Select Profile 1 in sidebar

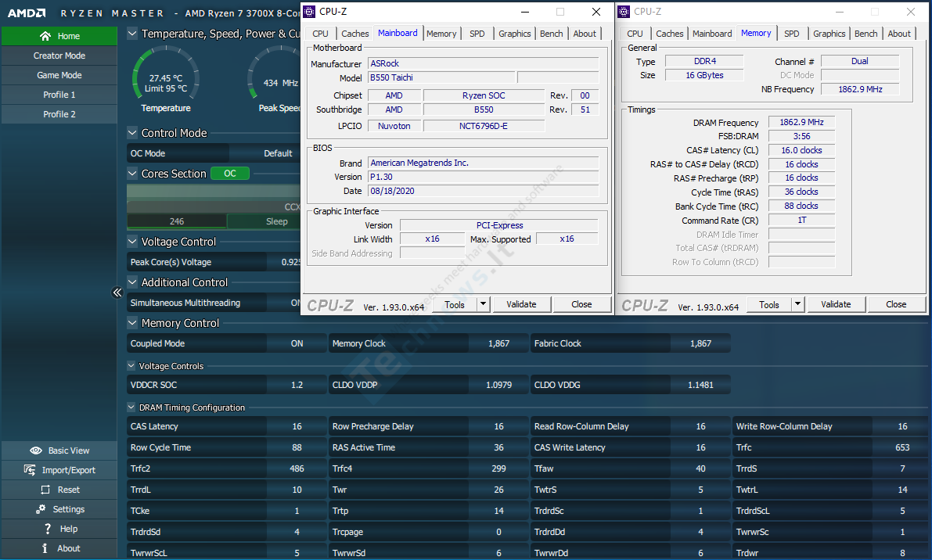[59, 95]
